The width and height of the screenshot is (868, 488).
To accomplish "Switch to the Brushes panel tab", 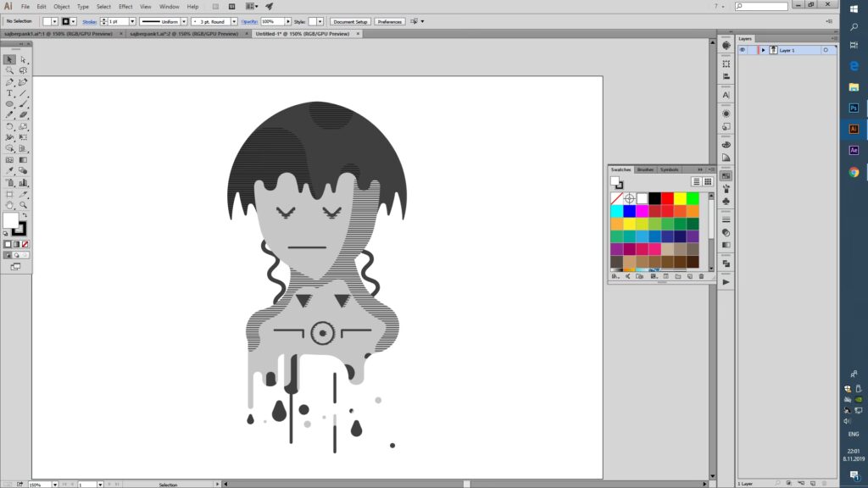I will tap(645, 169).
